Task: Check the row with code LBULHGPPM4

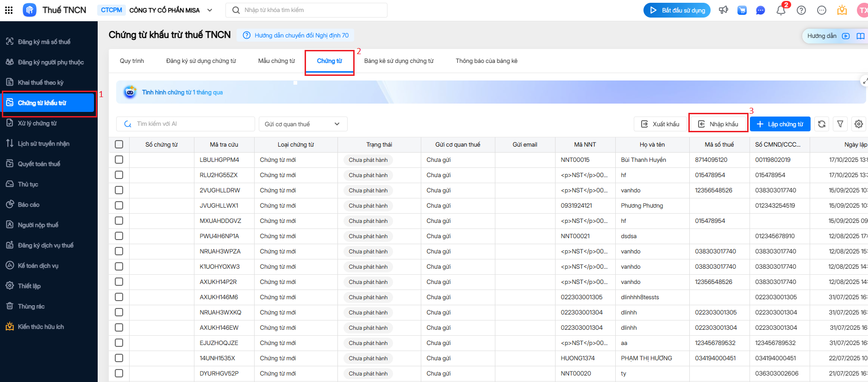Action: [119, 160]
